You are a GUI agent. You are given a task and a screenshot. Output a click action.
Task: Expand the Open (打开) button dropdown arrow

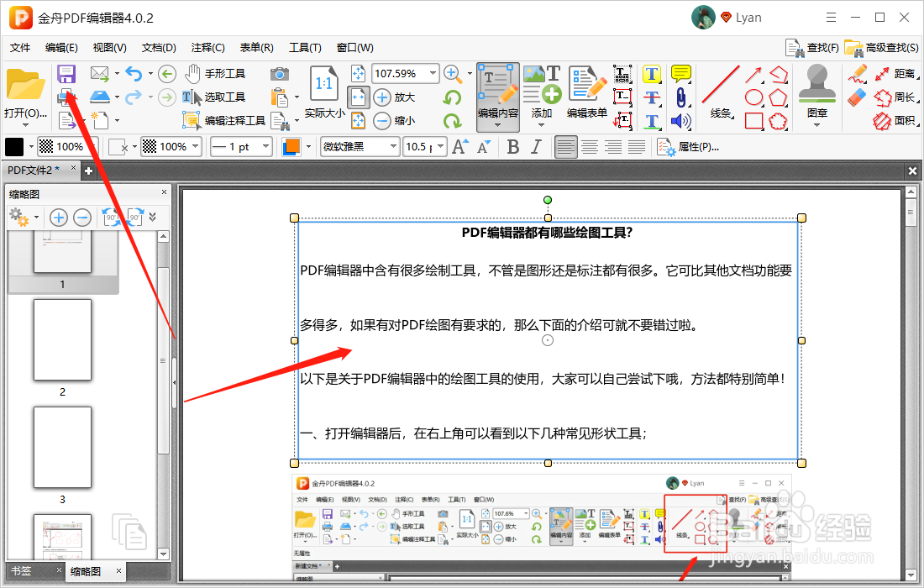pyautogui.click(x=24, y=125)
